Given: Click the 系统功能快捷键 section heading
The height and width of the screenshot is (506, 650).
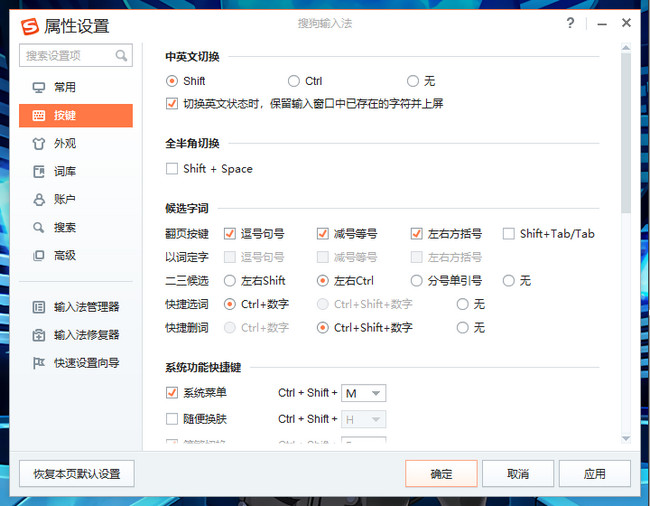Looking at the screenshot, I should click(x=203, y=367).
